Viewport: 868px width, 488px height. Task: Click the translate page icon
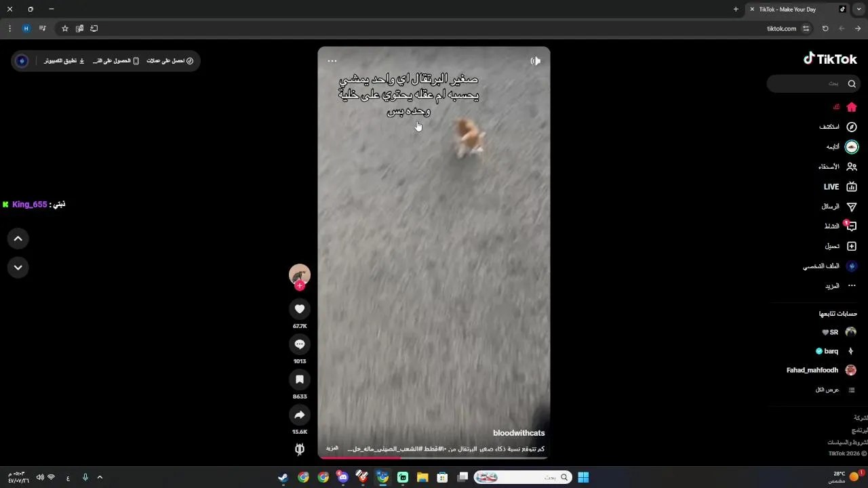click(x=79, y=28)
